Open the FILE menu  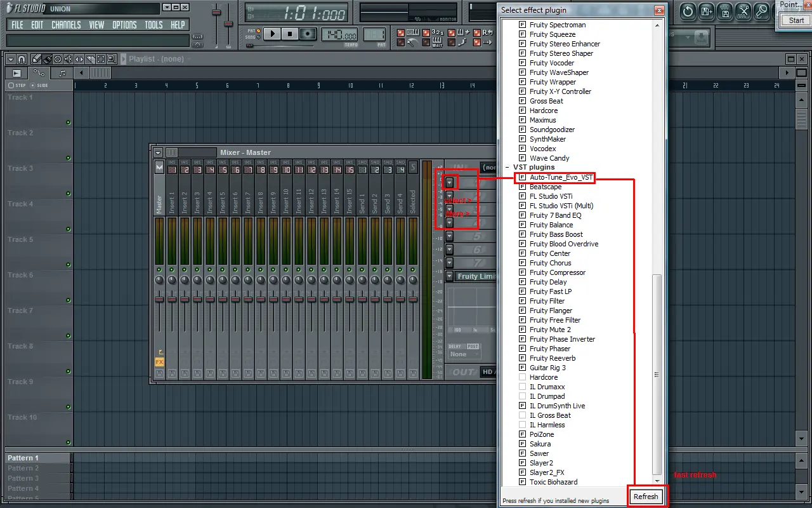tap(17, 25)
